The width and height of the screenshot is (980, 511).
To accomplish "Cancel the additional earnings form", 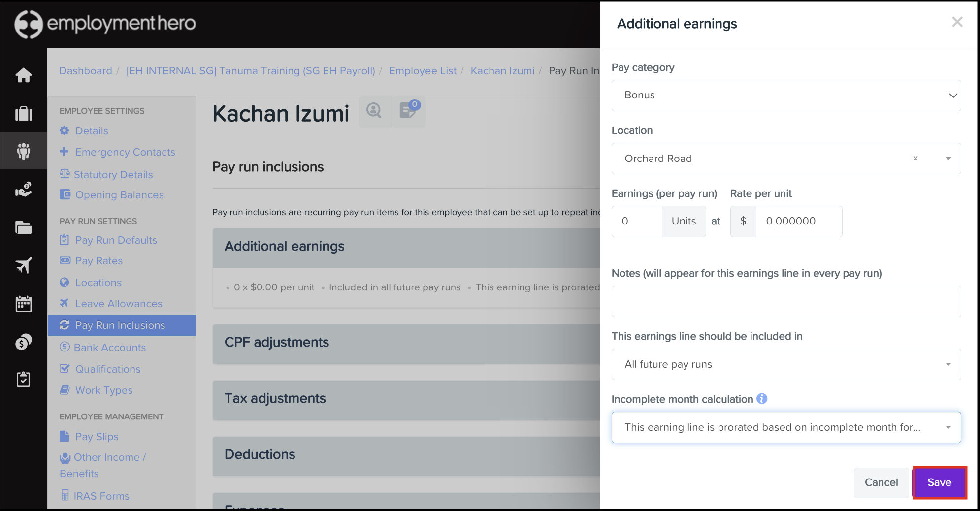I will tap(881, 482).
